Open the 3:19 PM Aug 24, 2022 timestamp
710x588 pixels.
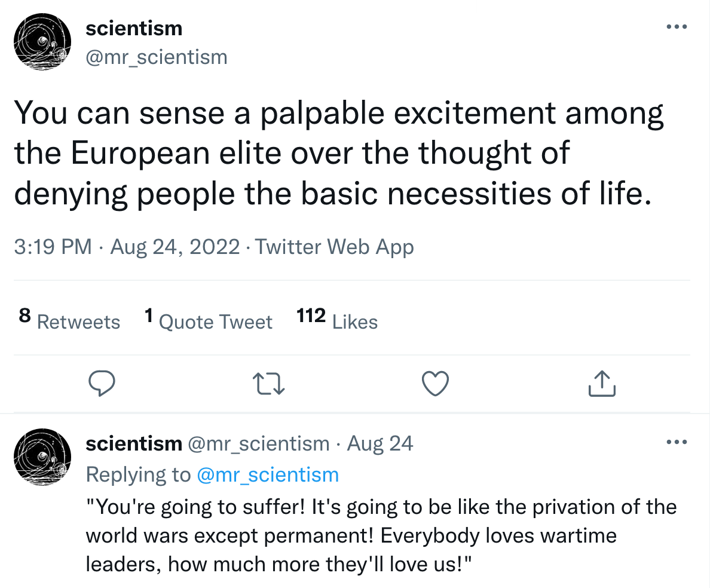(x=127, y=247)
